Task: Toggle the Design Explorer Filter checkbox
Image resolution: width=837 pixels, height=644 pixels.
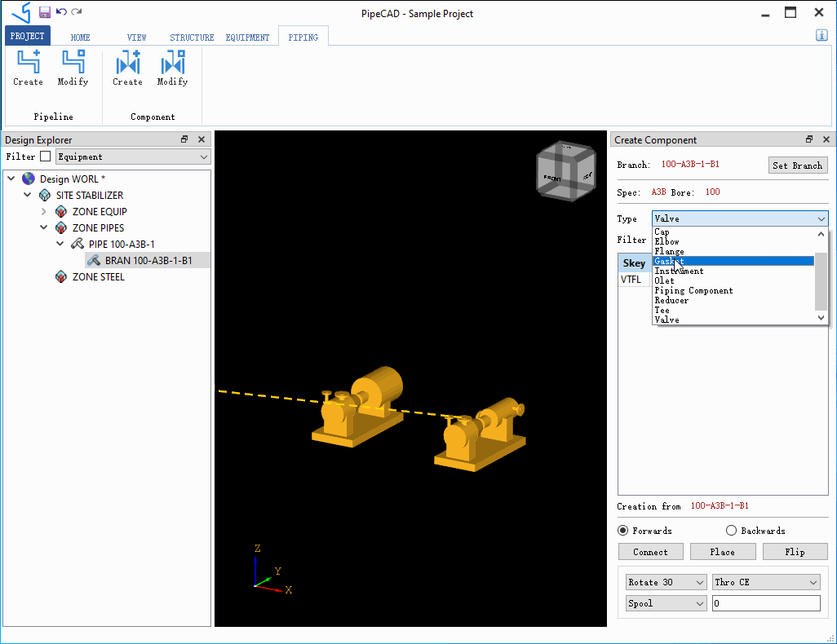Action: click(x=46, y=157)
